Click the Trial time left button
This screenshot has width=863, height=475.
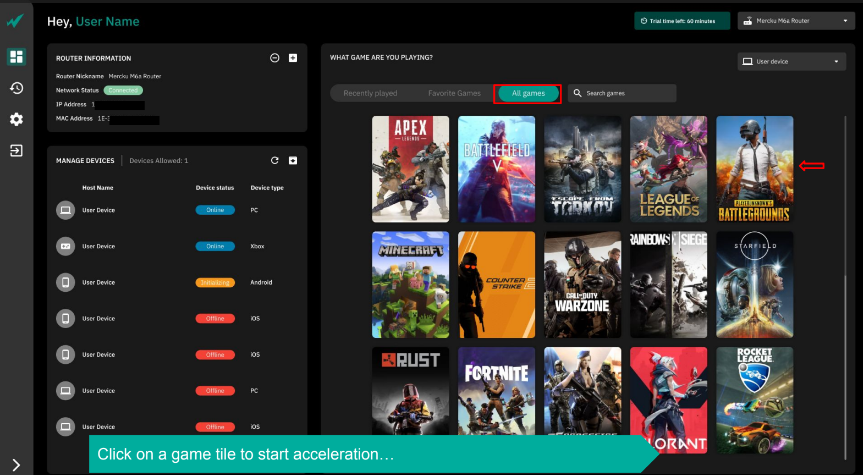(x=681, y=21)
